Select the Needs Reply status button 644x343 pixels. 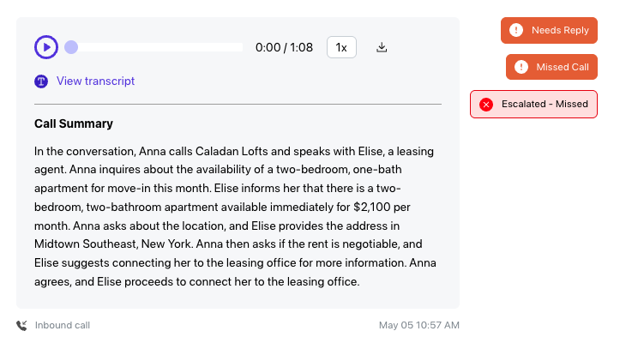pyautogui.click(x=549, y=30)
